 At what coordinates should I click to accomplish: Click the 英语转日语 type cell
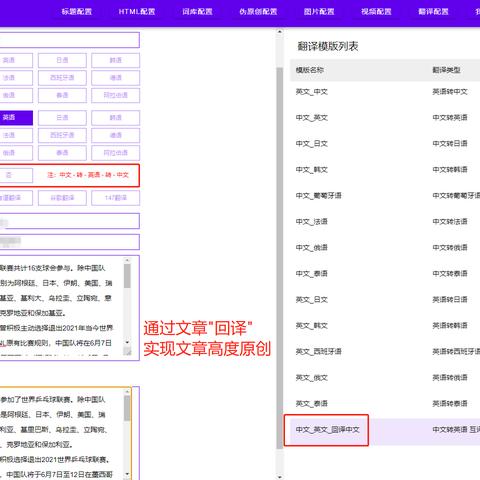tap(450, 300)
